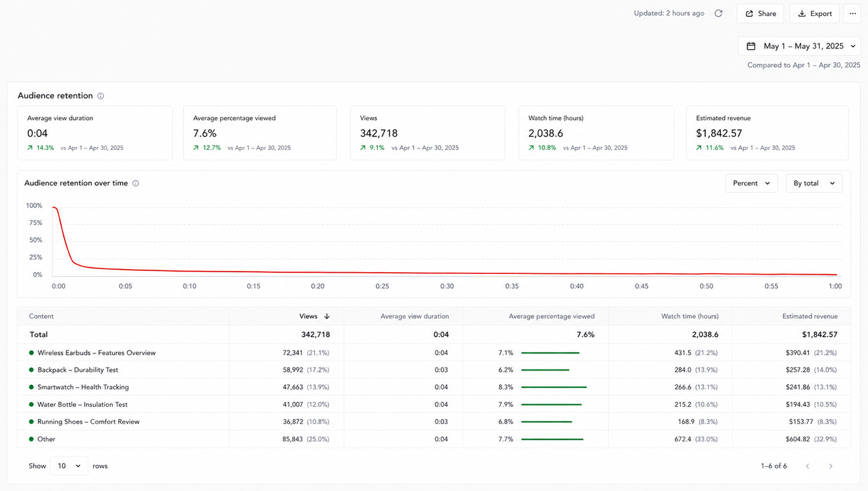Click the Views sort arrow icon
The width and height of the screenshot is (868, 491).
click(x=327, y=316)
